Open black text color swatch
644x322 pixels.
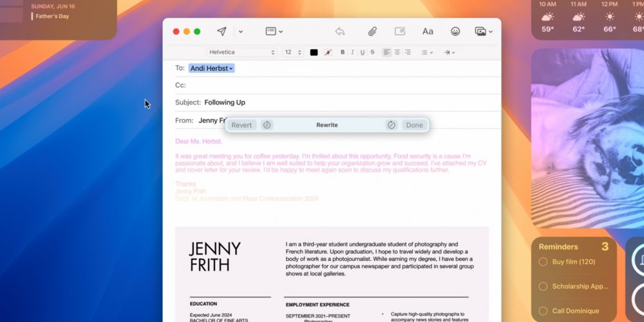(x=314, y=52)
